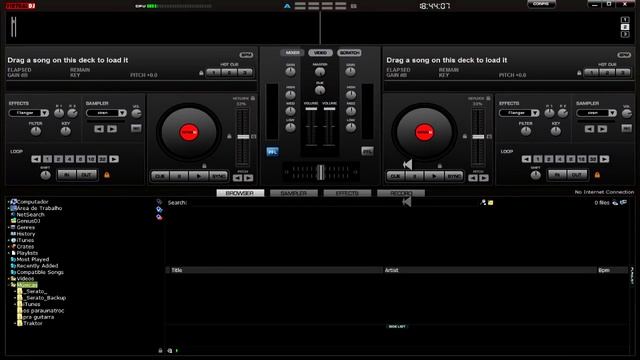Toggle the right deck hot cue lock
Screen dimensions: 640x360
[x=579, y=73]
